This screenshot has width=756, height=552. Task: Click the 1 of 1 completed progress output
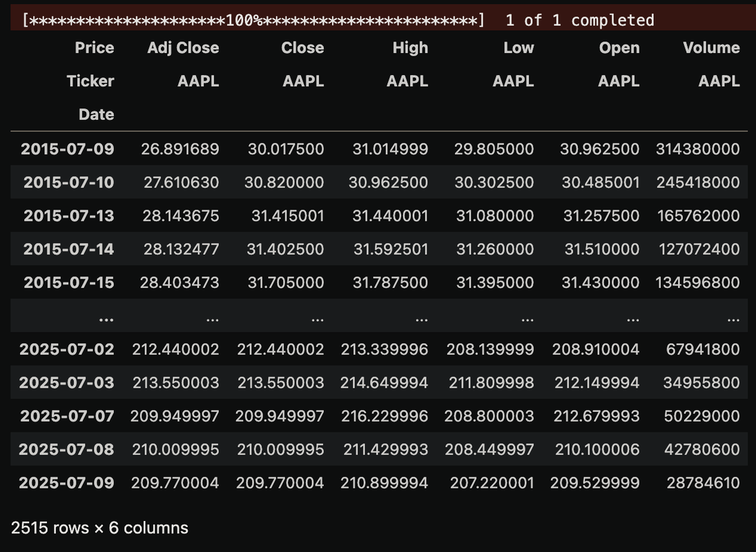tap(580, 20)
